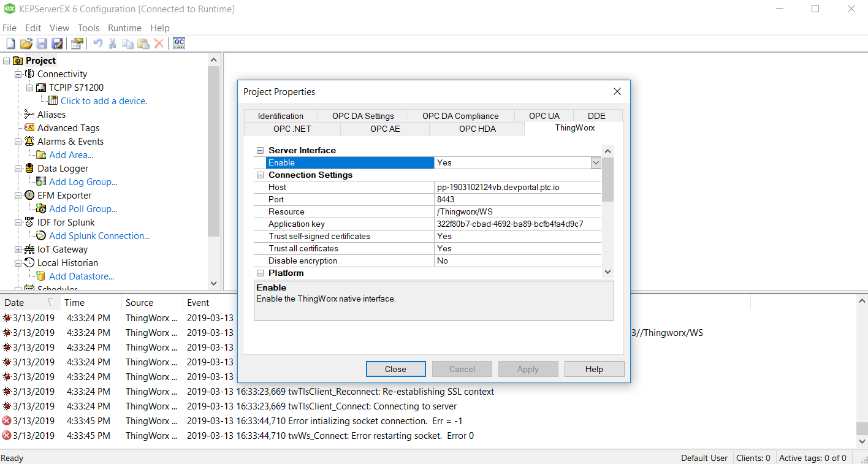
Task: Click the Data Logger icon in tree
Action: point(29,169)
